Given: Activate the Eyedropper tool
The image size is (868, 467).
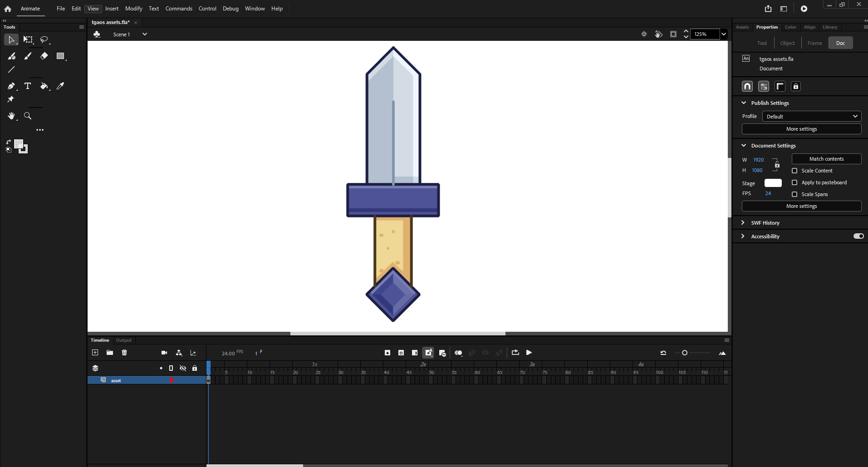Looking at the screenshot, I should pyautogui.click(x=60, y=86).
